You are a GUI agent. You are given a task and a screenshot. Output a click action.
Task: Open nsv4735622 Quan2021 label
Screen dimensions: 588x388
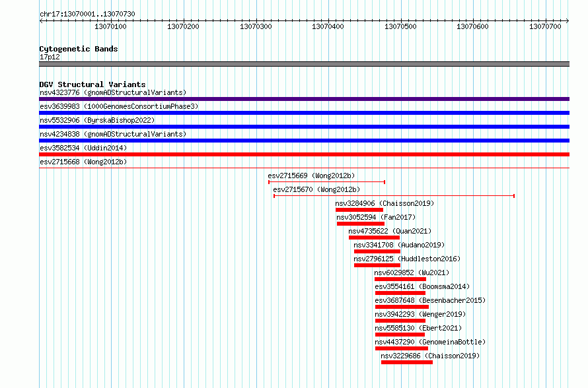[390, 231]
